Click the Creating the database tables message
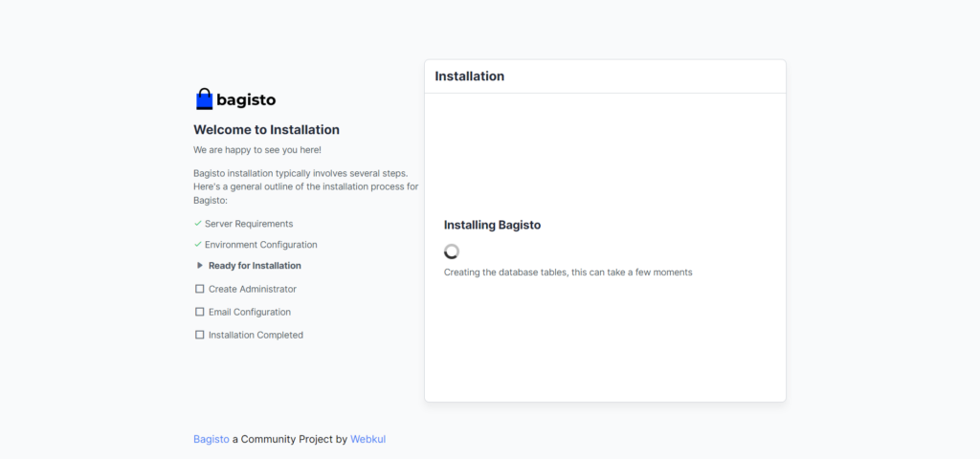The width and height of the screenshot is (980, 459). [x=568, y=273]
